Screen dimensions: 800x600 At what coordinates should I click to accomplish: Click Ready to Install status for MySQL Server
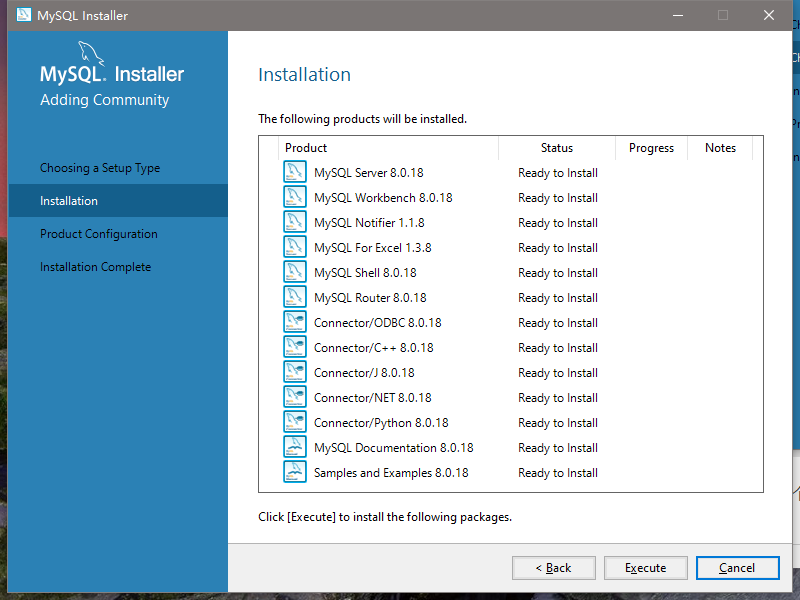(558, 173)
